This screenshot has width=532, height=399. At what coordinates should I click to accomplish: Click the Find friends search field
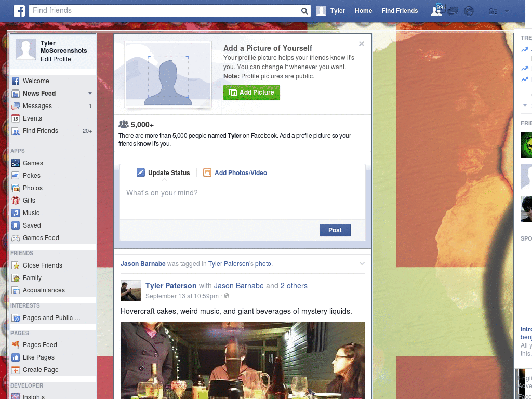click(166, 11)
